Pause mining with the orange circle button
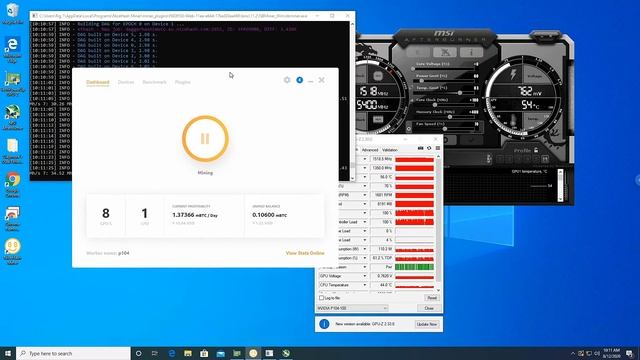The image size is (640, 360). tap(205, 139)
